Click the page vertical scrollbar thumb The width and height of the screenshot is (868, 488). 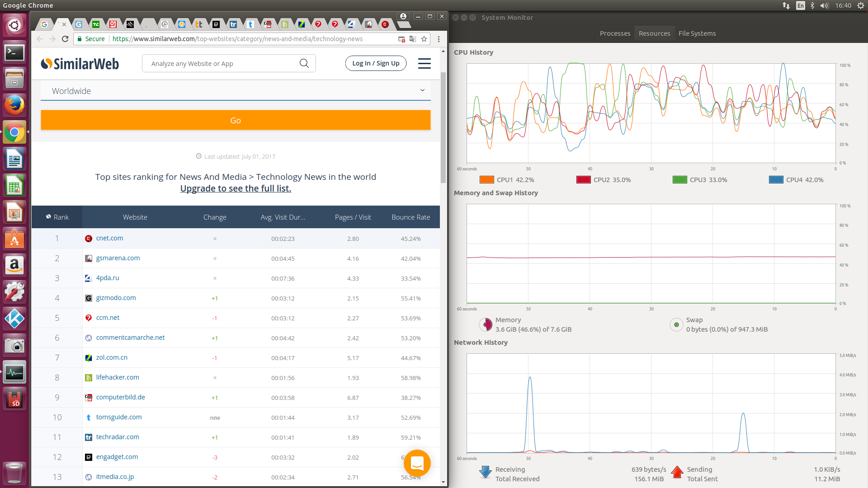point(443,128)
